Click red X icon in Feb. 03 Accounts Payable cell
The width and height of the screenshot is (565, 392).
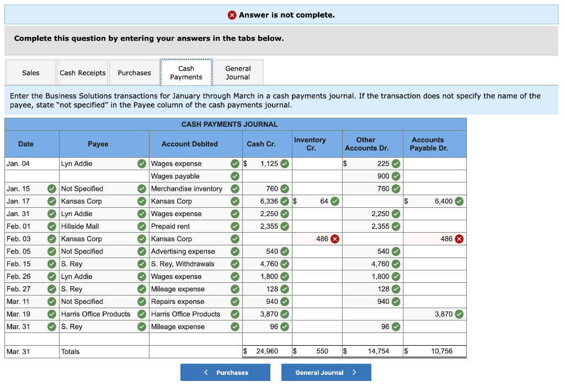click(x=459, y=239)
